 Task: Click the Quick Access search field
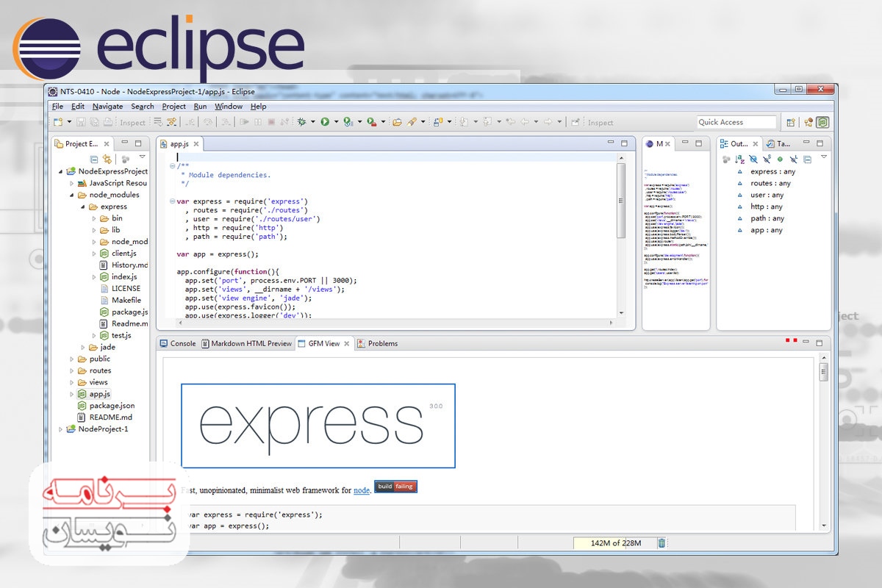tap(736, 122)
